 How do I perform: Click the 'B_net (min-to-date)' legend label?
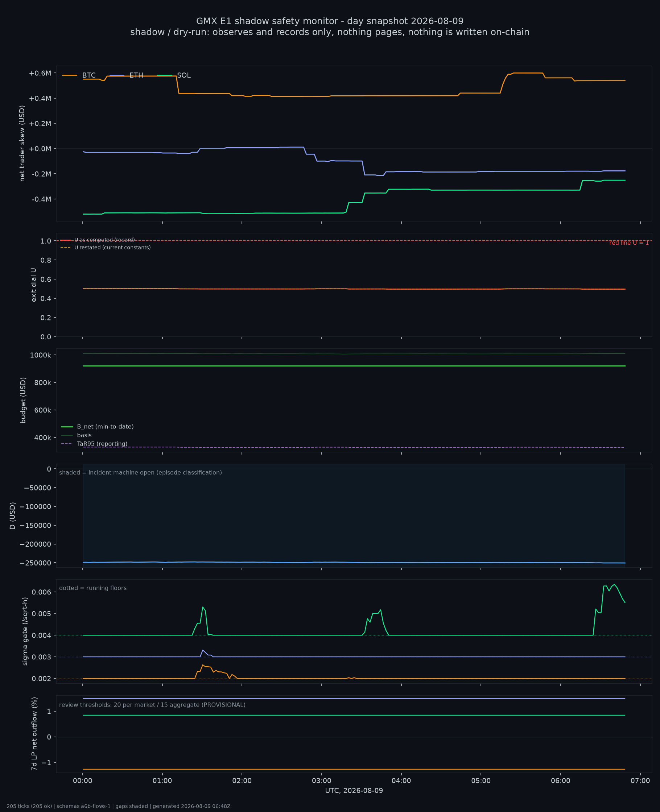tap(105, 427)
